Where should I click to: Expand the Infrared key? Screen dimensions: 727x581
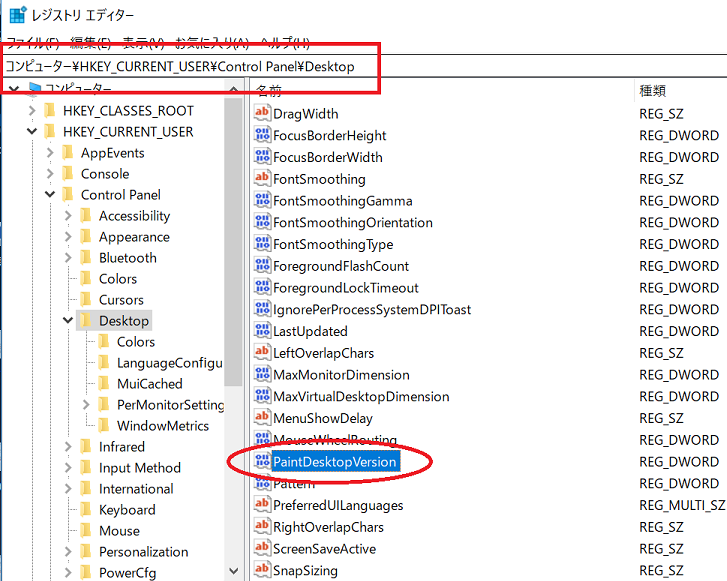click(68, 446)
